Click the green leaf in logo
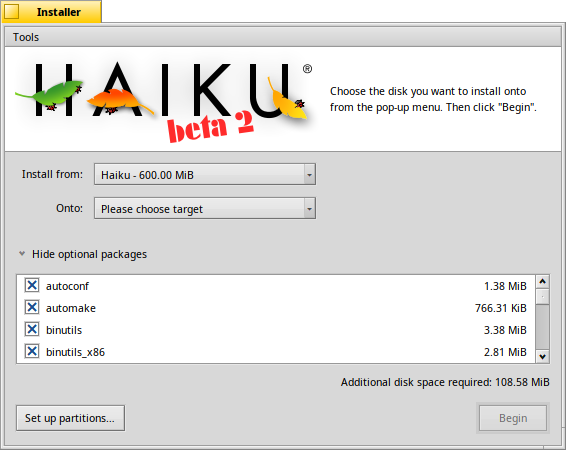Viewport: 566px width, 450px height. click(x=51, y=95)
